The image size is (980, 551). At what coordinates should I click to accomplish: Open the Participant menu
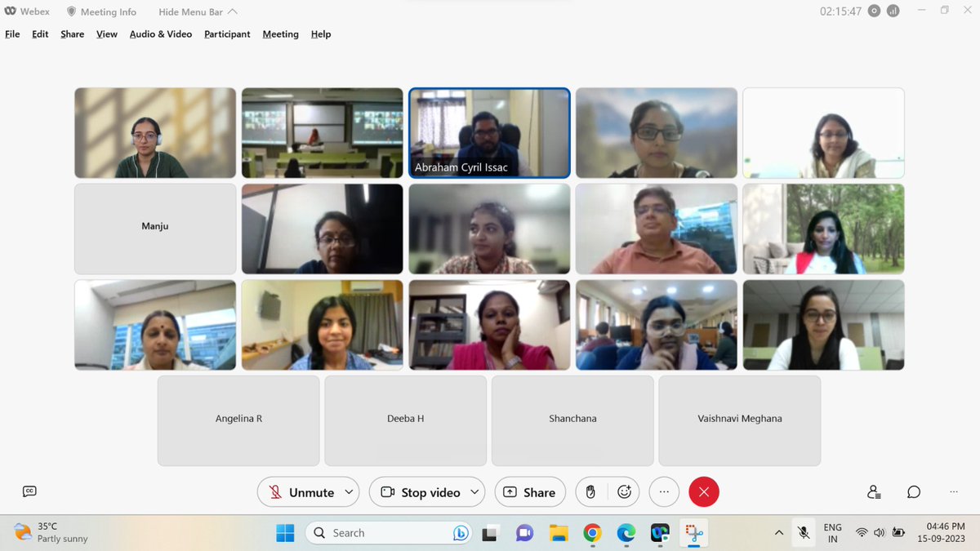227,34
